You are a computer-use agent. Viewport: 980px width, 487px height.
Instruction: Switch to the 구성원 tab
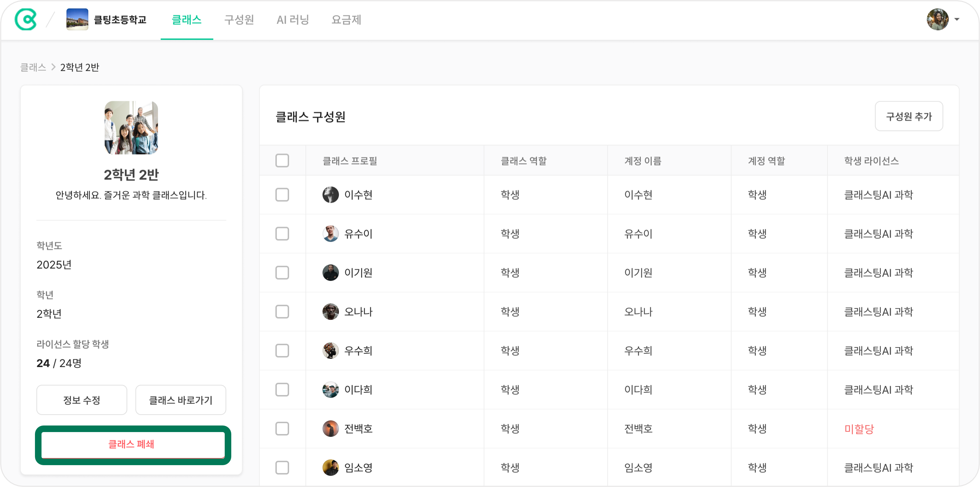tap(239, 19)
